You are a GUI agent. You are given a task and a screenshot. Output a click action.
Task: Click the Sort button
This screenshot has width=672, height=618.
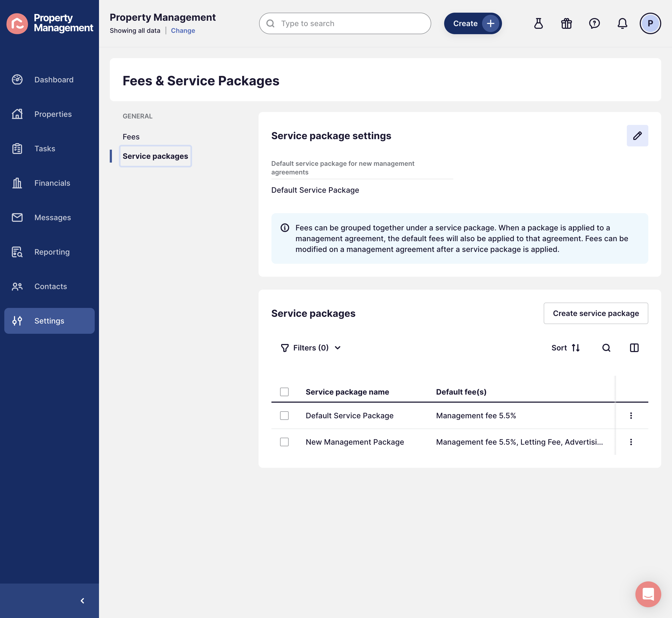pyautogui.click(x=565, y=348)
